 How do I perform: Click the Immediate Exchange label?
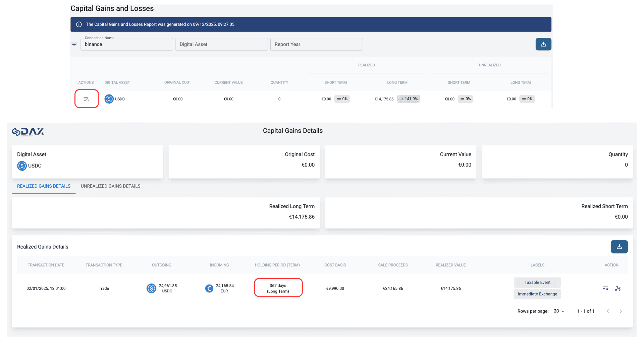pyautogui.click(x=537, y=294)
